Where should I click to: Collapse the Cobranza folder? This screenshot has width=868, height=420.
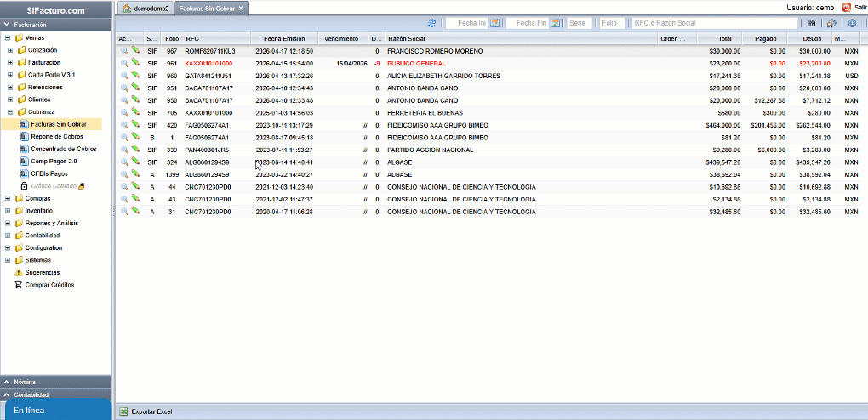10,111
